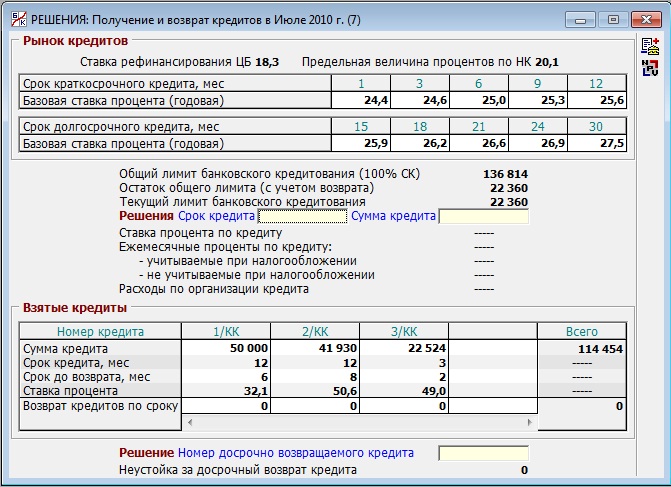Image resolution: width=671 pixels, height=487 pixels.
Task: Select the Всего column header
Action: pos(582,332)
